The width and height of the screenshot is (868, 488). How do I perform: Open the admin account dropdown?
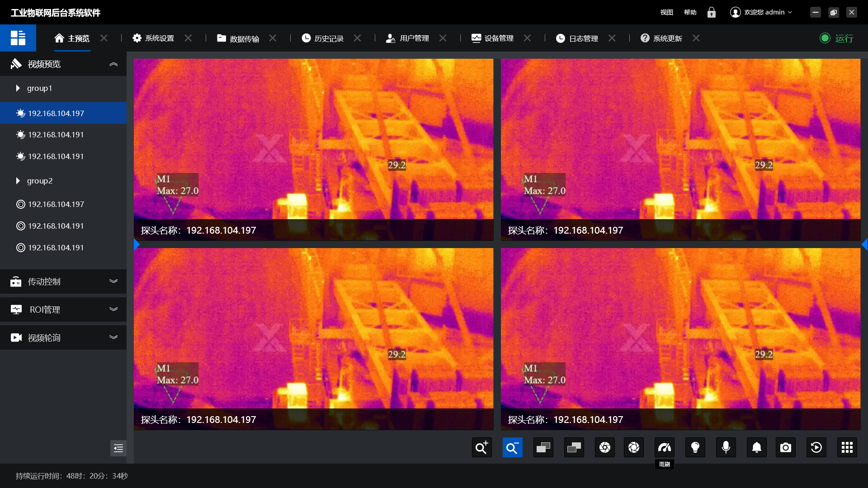[761, 12]
